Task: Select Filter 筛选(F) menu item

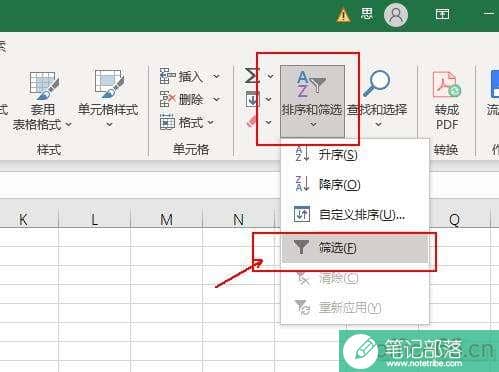Action: click(355, 248)
